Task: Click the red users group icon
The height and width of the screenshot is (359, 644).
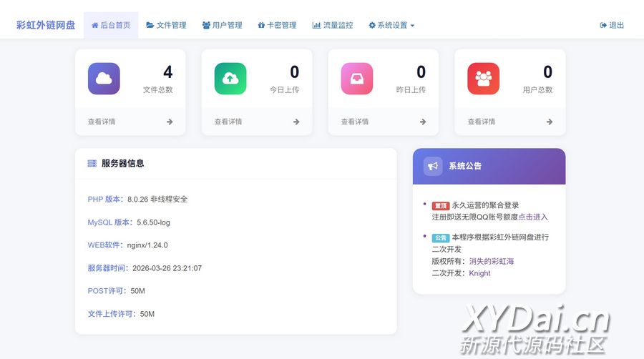Action: pos(484,79)
